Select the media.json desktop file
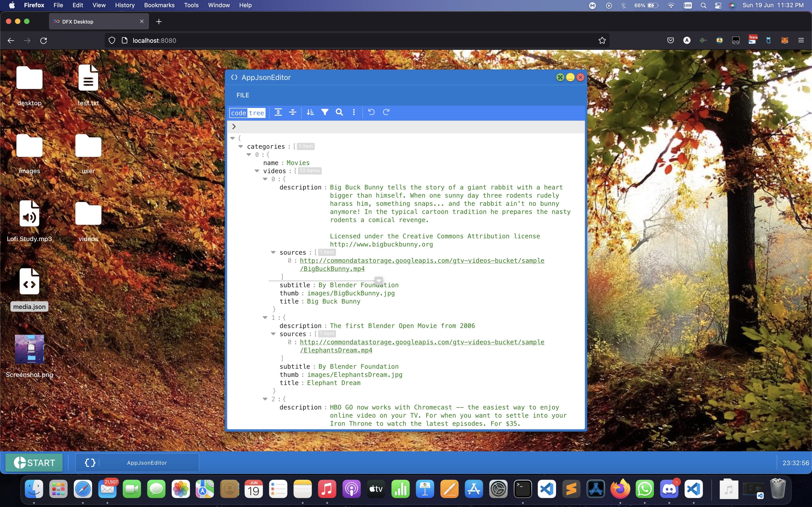 pos(29,282)
